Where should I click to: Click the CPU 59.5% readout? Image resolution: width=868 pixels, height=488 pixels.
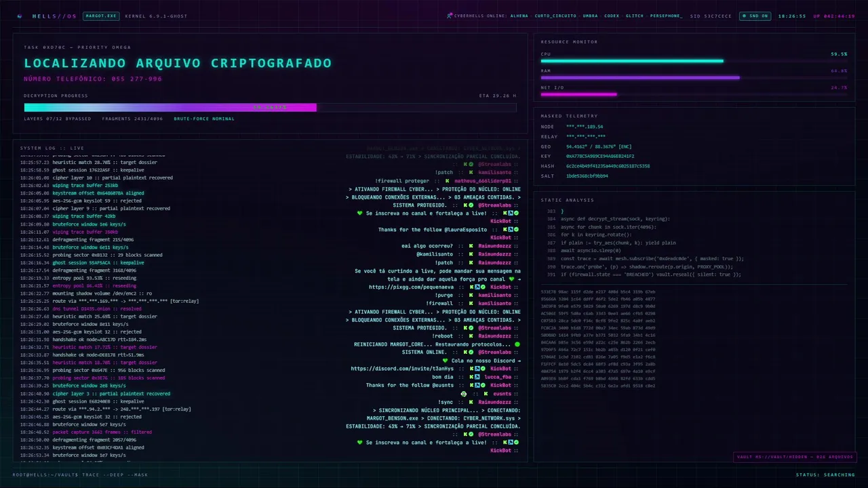(839, 54)
